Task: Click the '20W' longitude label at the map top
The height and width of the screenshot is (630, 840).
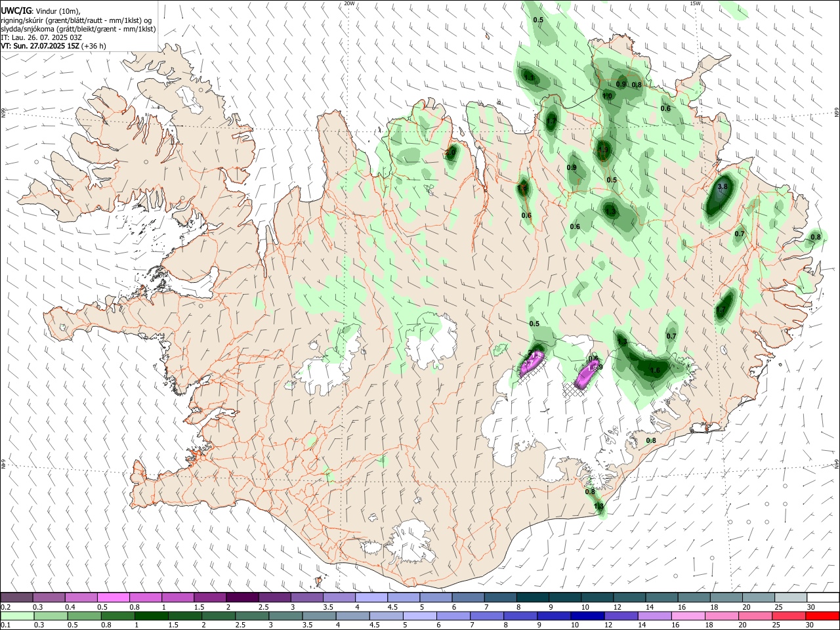Action: tap(349, 3)
